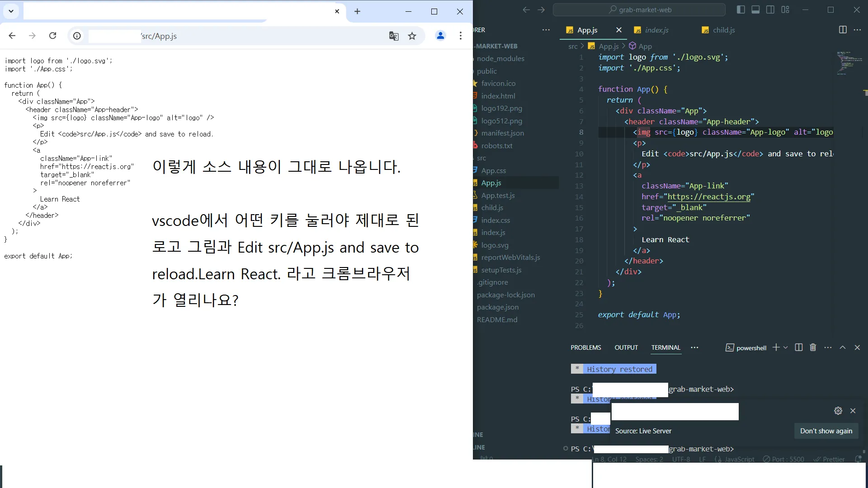The image size is (868, 488).
Task: Open App.test.js in explorer
Action: point(498,195)
